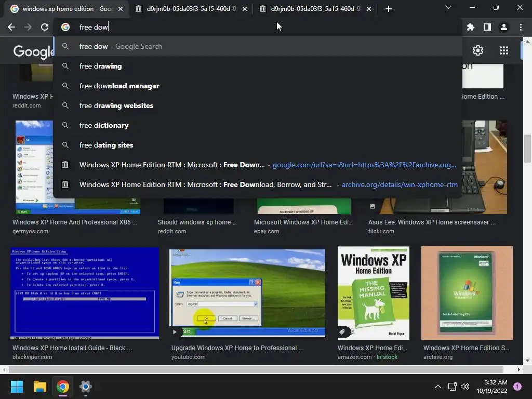This screenshot has height=399, width=532.
Task: Choose 'free download manager' suggestion
Action: [x=258, y=86]
